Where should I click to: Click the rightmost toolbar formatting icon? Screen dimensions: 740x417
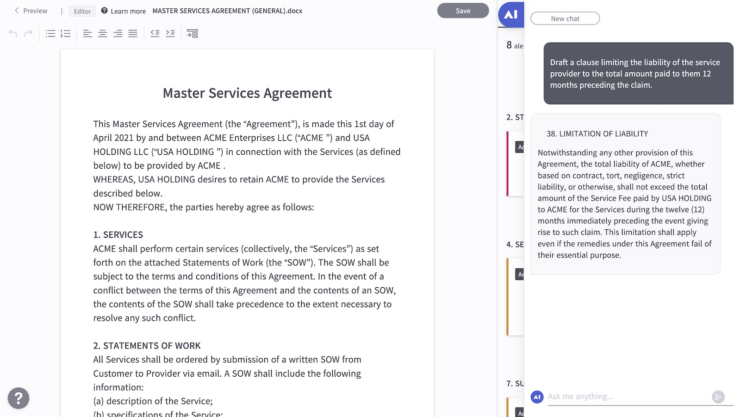coord(192,34)
